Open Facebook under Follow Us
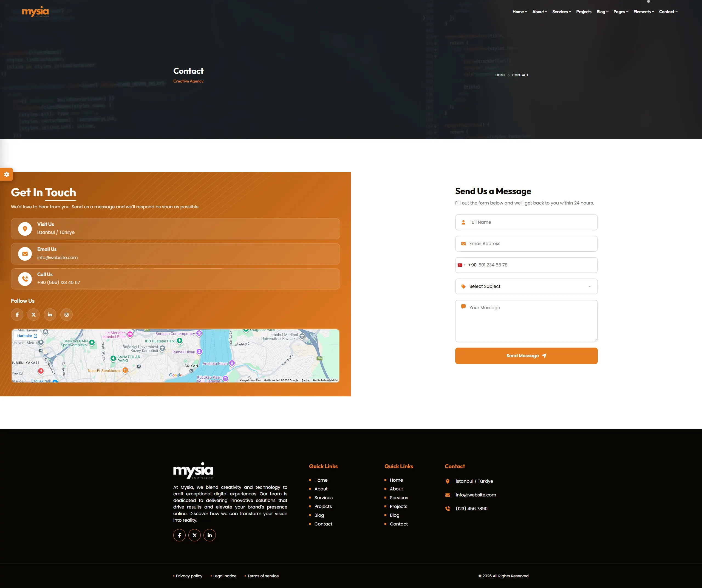This screenshot has width=702, height=588. [17, 315]
